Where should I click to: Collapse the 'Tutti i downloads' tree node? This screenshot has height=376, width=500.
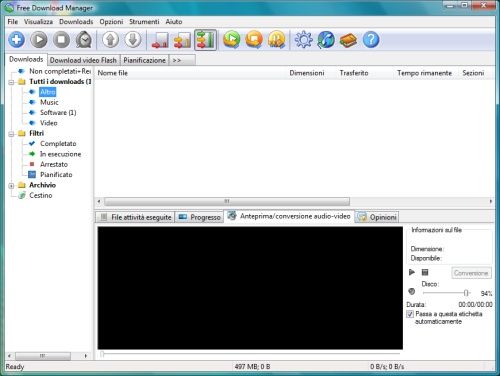coord(11,82)
